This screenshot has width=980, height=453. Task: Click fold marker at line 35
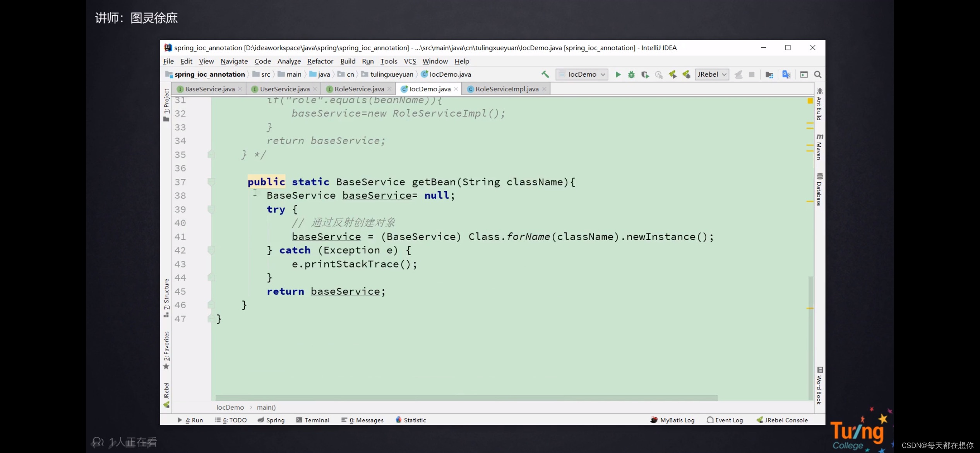211,154
